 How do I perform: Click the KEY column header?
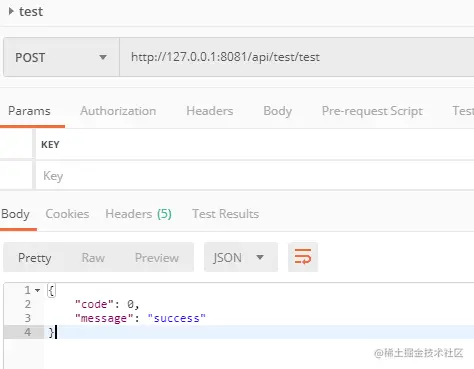pyautogui.click(x=50, y=145)
